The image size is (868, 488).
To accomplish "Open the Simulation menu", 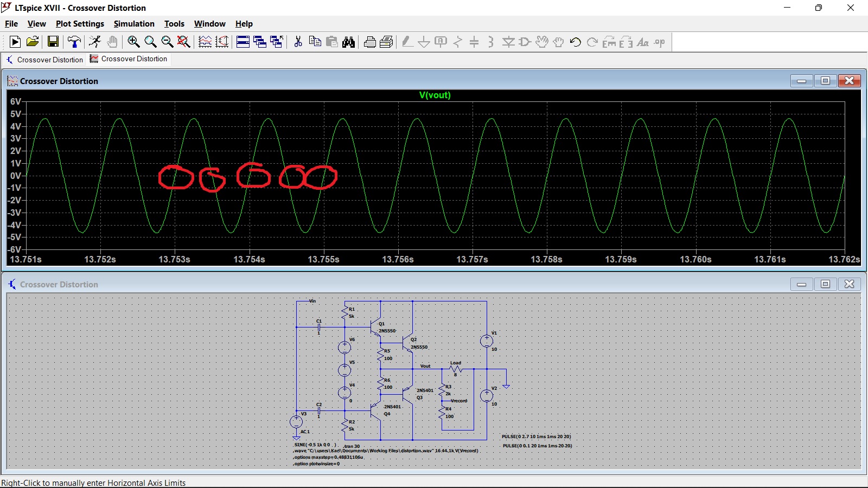I will pos(134,24).
